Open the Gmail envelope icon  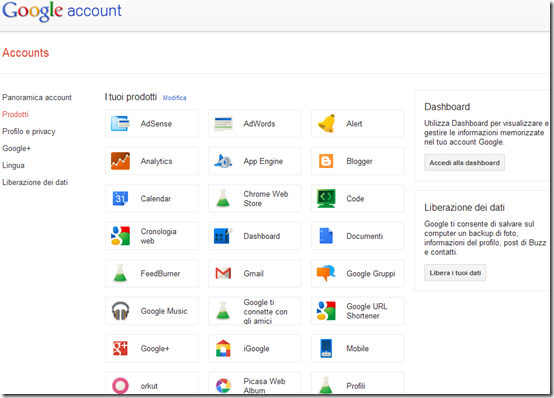click(223, 273)
